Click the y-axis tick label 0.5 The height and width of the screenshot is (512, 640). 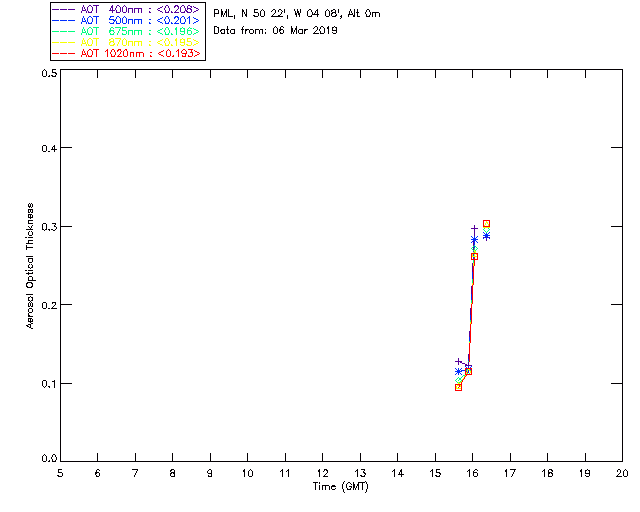click(x=49, y=73)
